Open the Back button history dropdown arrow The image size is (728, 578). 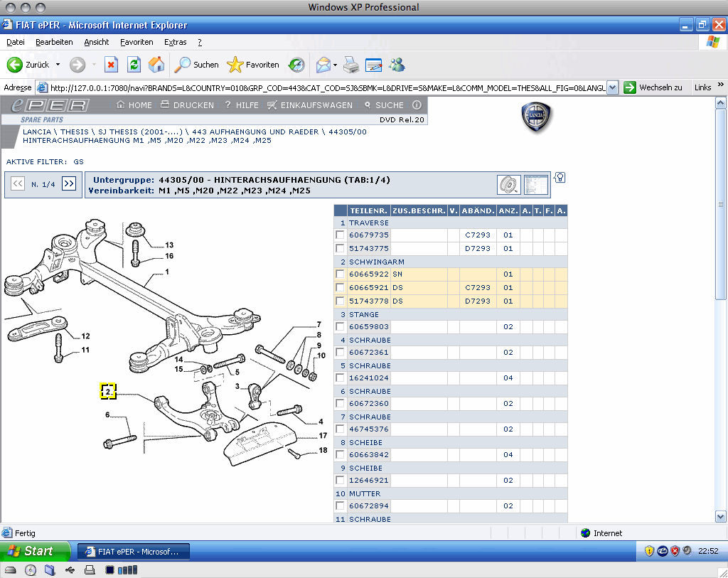[x=58, y=65]
